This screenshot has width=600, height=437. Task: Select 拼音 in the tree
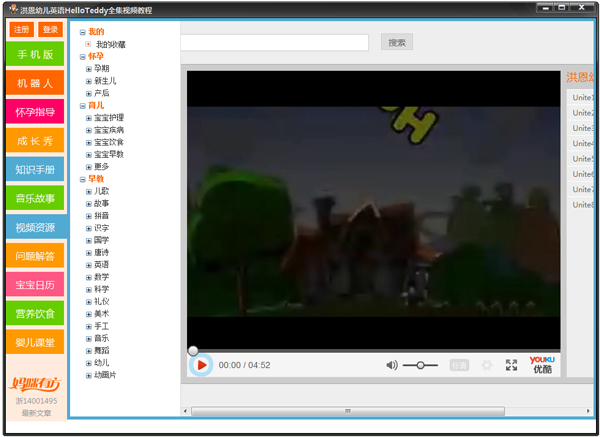tap(101, 215)
